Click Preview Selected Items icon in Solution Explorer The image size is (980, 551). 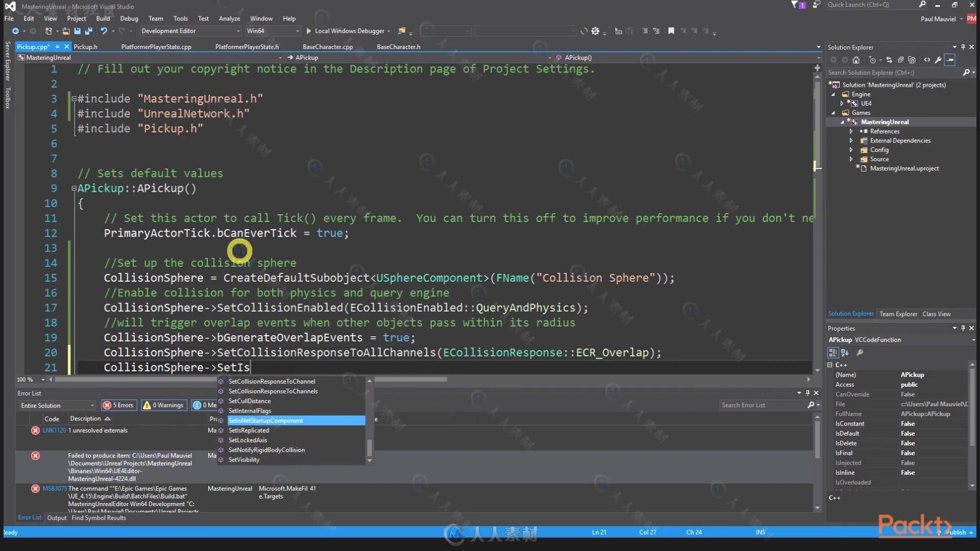coord(949,60)
